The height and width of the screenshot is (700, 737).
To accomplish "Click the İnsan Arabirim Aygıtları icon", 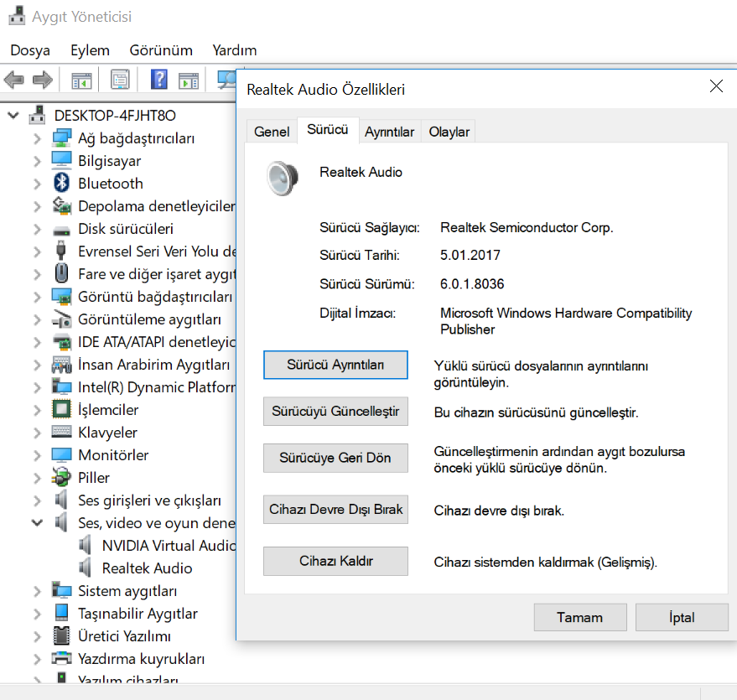I will pos(61,364).
